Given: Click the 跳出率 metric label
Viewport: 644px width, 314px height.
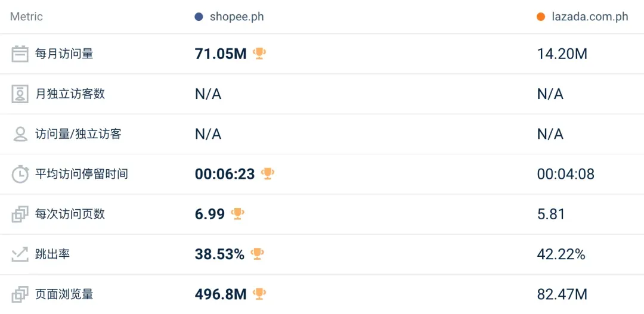Looking at the screenshot, I should 52,254.
